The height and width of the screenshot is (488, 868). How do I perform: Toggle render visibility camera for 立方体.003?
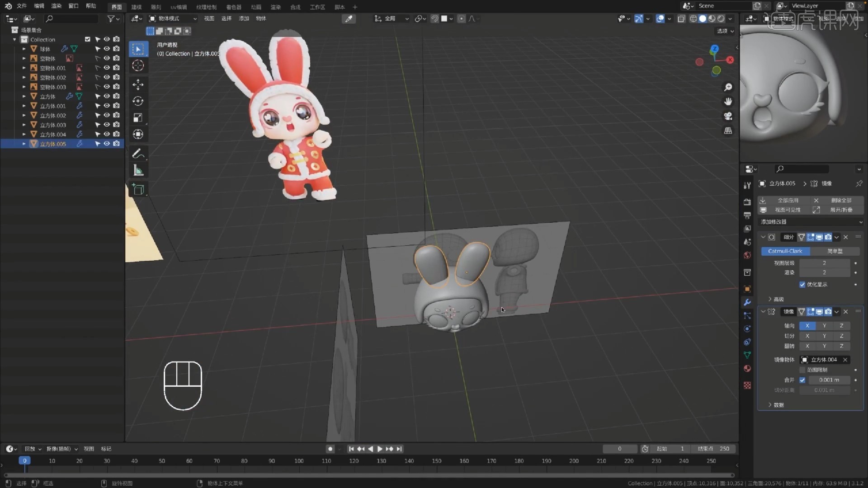tap(116, 125)
